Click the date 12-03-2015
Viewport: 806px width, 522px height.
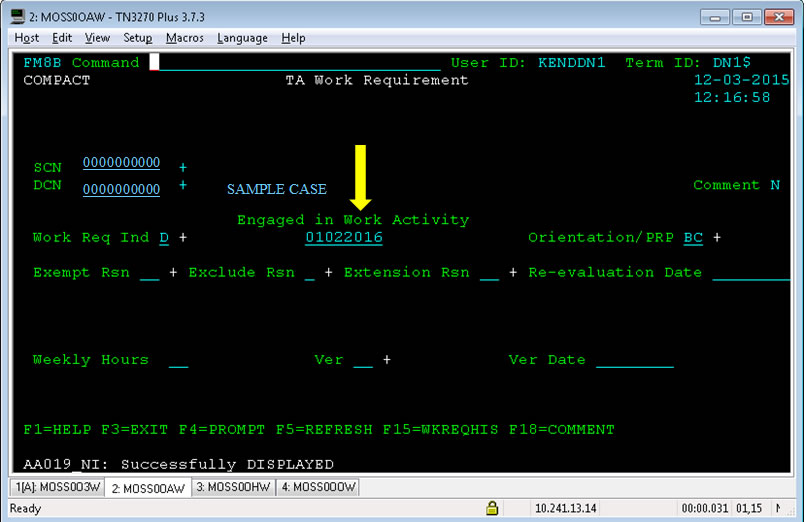(x=741, y=80)
